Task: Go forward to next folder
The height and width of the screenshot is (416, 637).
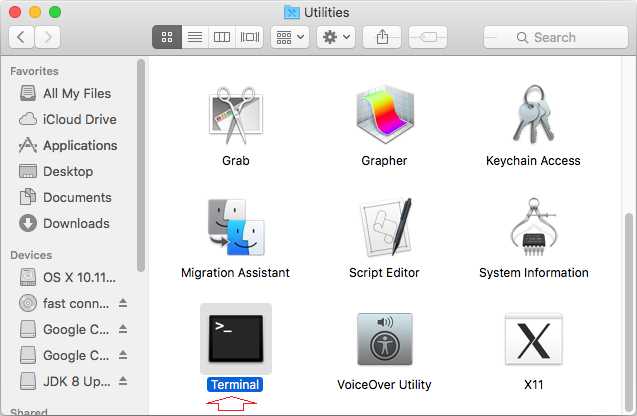Action: pos(48,37)
